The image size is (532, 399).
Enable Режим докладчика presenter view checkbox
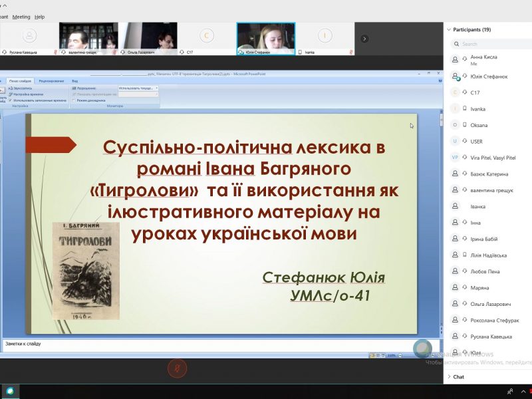(x=74, y=100)
